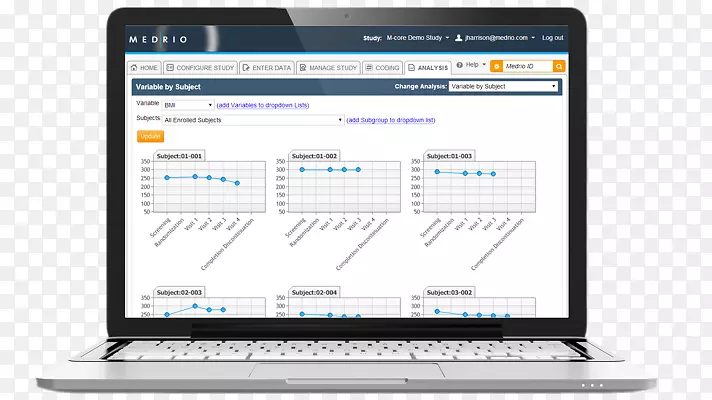Screen dimensions: 712x400
Task: Open the Variable BMI dropdown
Action: [x=188, y=105]
